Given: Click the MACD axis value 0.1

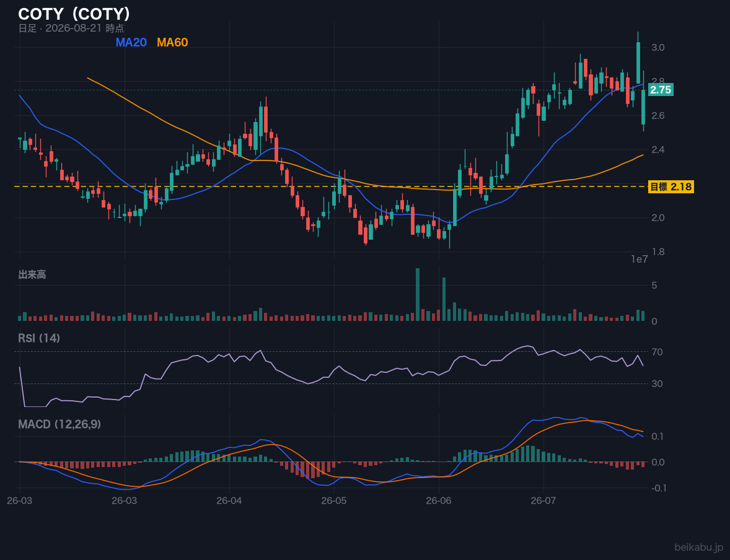Looking at the screenshot, I should pos(658,436).
